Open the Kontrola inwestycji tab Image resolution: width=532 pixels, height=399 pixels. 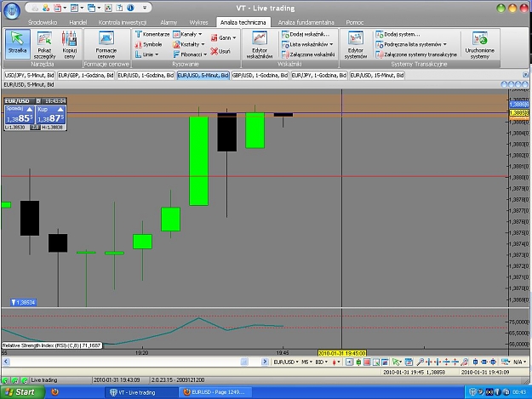point(122,22)
